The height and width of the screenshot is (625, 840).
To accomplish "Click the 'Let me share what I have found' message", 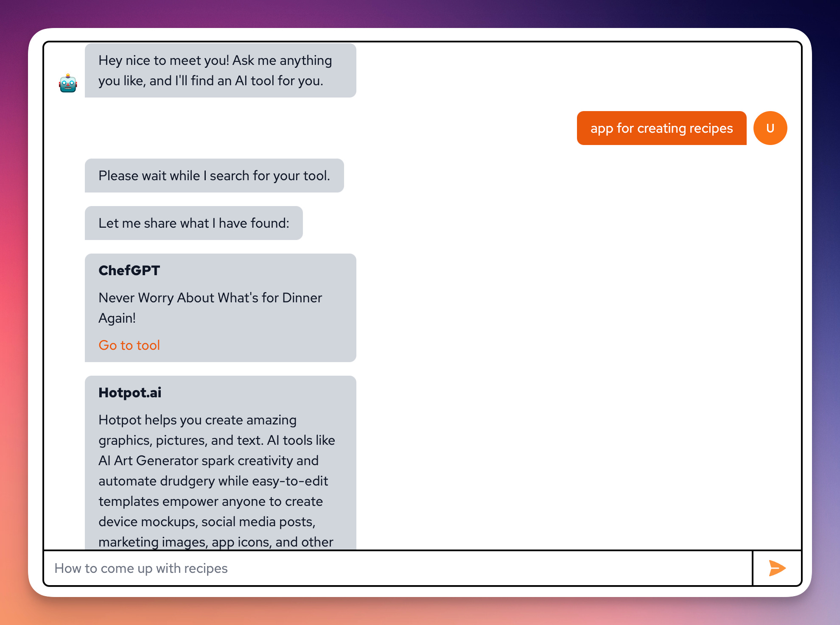I will (193, 223).
